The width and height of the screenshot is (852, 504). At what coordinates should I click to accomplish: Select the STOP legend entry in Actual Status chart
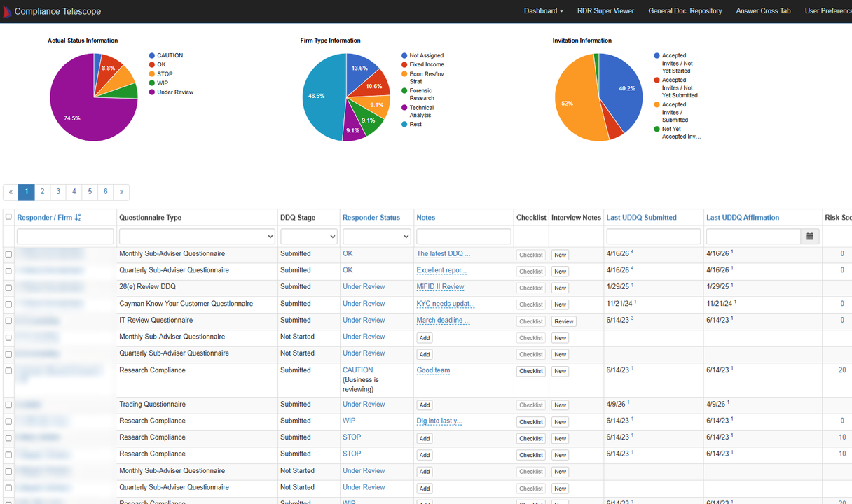[x=160, y=74]
